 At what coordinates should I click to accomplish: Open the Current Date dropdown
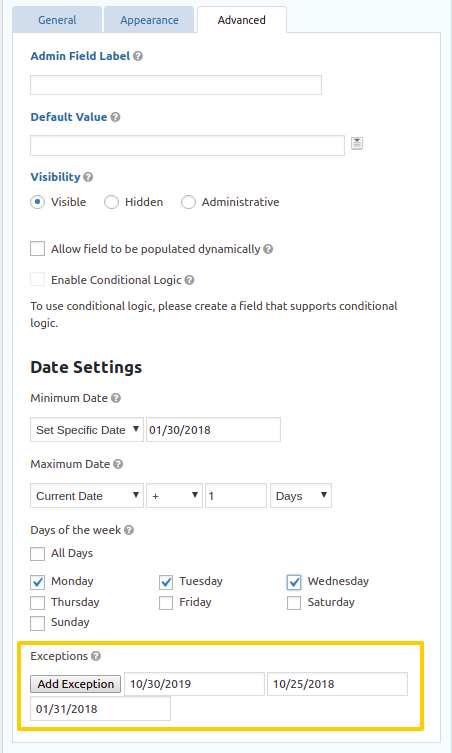pos(87,496)
